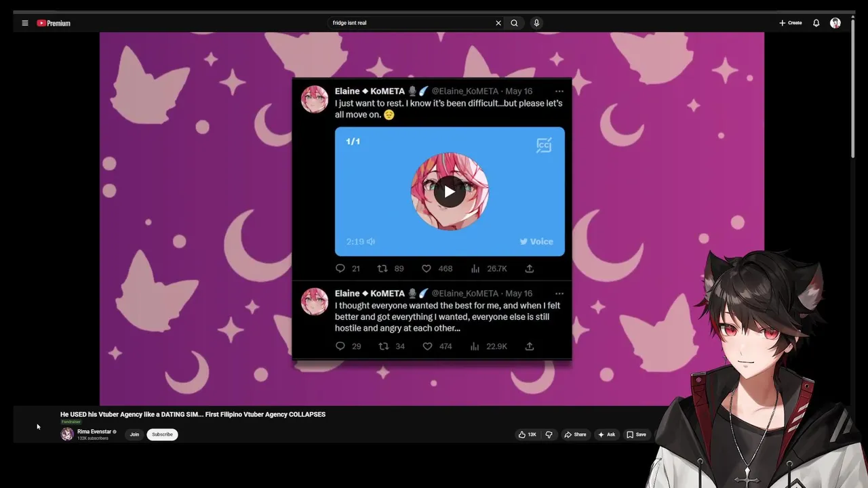Open the notifications bell
Viewport: 868px width, 488px height.
[x=816, y=23]
